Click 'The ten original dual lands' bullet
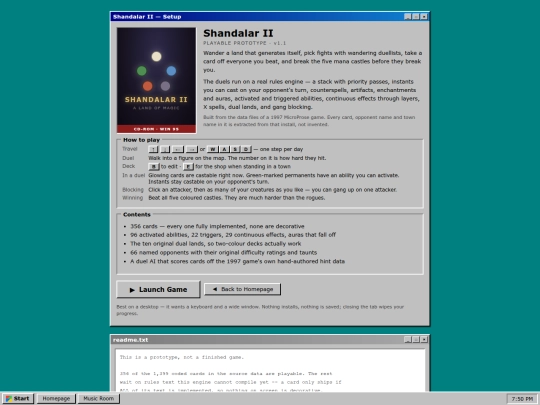 pos(216,243)
